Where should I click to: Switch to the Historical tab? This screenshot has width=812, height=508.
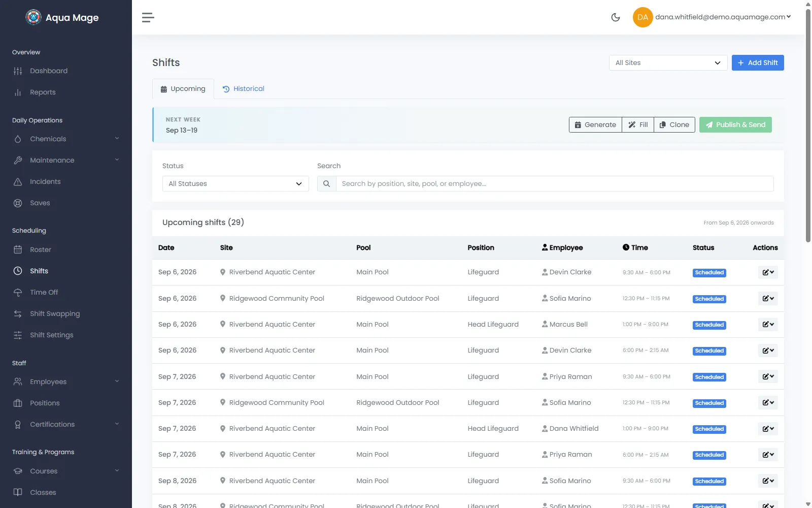click(x=244, y=89)
